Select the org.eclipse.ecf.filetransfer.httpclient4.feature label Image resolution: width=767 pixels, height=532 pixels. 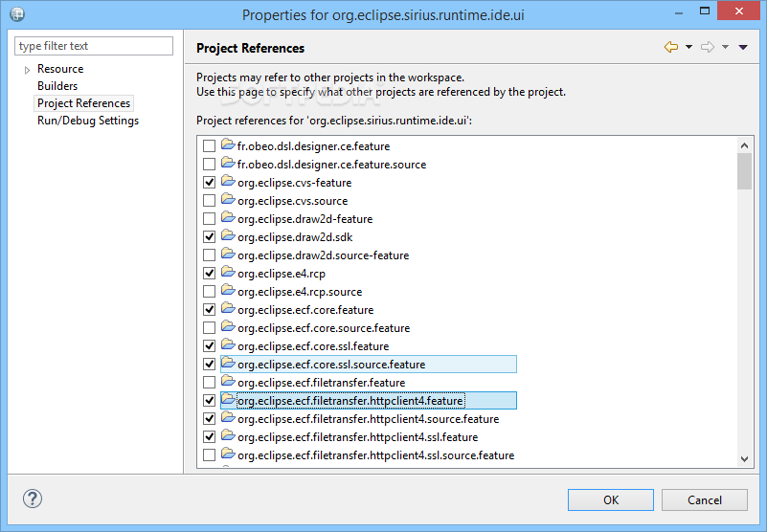(x=350, y=401)
